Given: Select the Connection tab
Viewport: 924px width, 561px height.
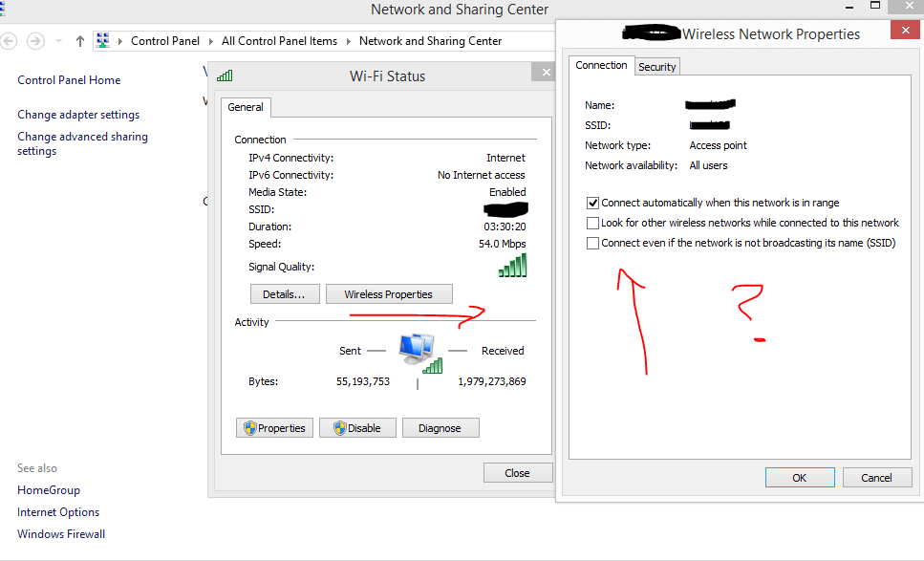Looking at the screenshot, I should pyautogui.click(x=601, y=65).
